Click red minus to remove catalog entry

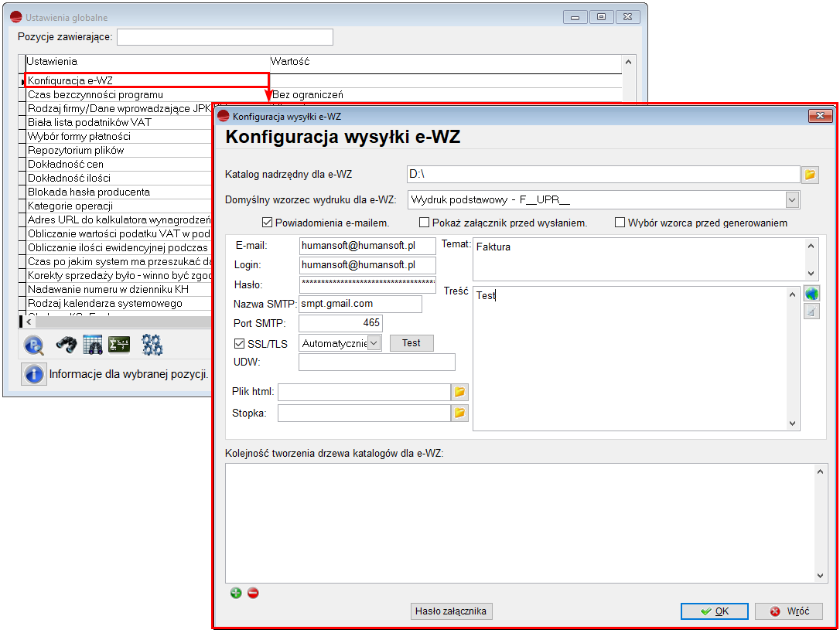click(253, 593)
